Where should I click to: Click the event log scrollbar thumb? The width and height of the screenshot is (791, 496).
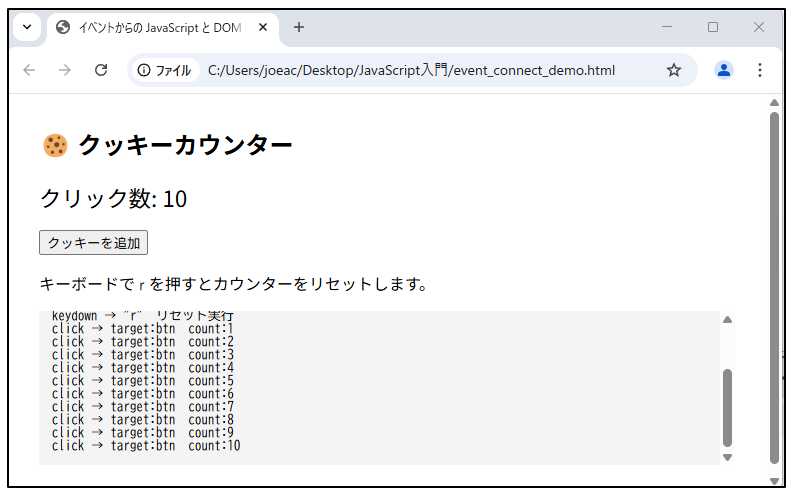click(727, 406)
